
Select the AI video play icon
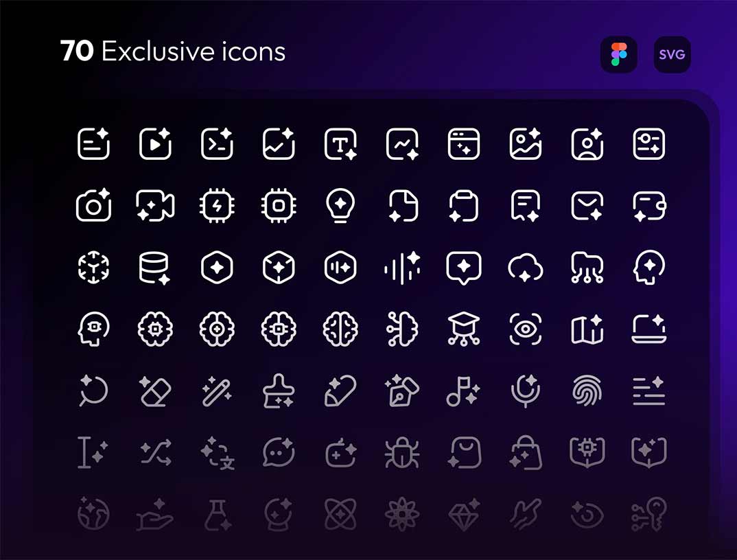(x=155, y=143)
